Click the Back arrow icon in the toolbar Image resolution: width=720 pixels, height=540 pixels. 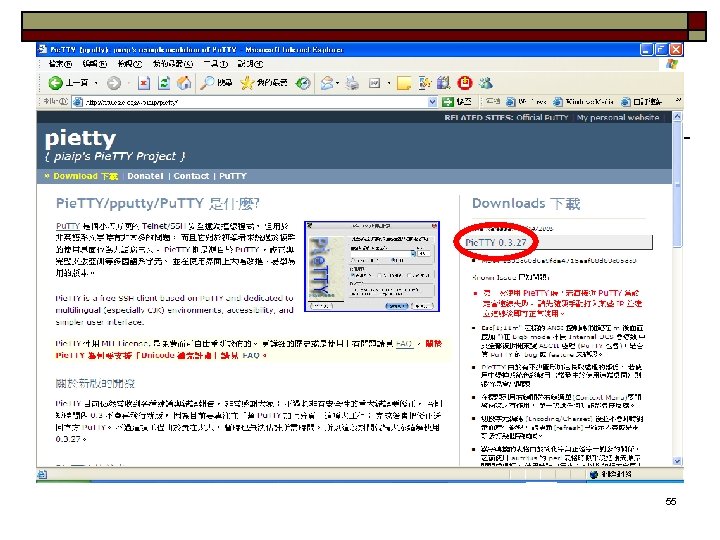click(x=56, y=83)
